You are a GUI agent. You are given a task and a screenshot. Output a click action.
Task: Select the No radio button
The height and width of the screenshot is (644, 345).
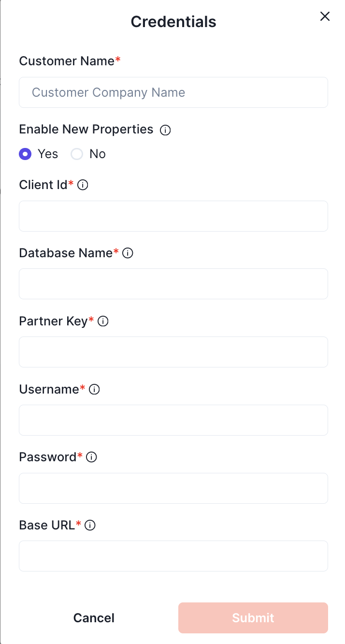coord(77,154)
